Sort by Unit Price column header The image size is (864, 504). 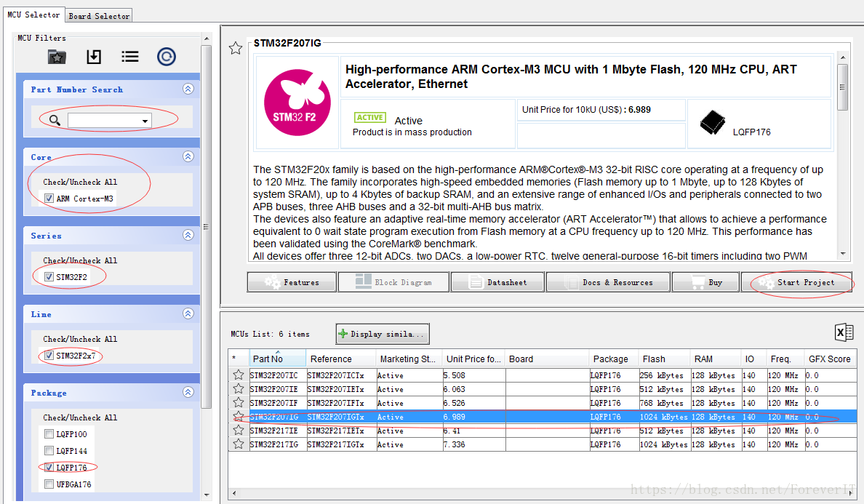pyautogui.click(x=474, y=359)
